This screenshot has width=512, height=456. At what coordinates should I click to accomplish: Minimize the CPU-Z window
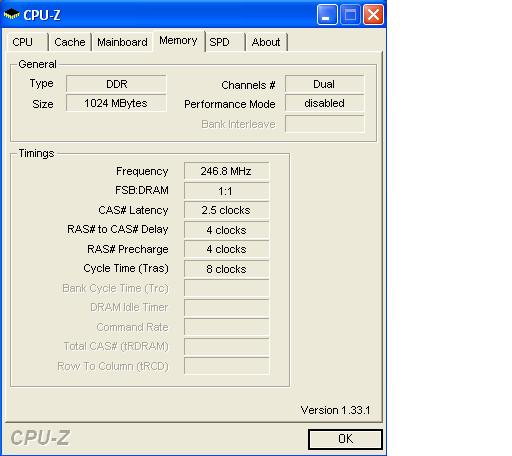[x=327, y=15]
